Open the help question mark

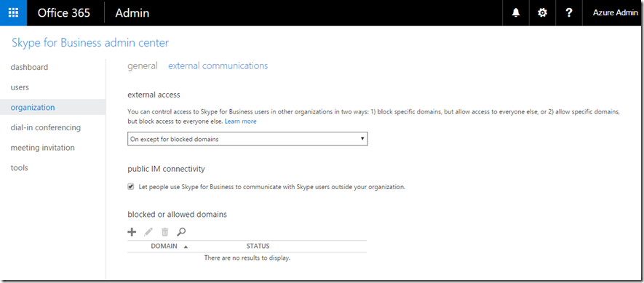pyautogui.click(x=569, y=13)
